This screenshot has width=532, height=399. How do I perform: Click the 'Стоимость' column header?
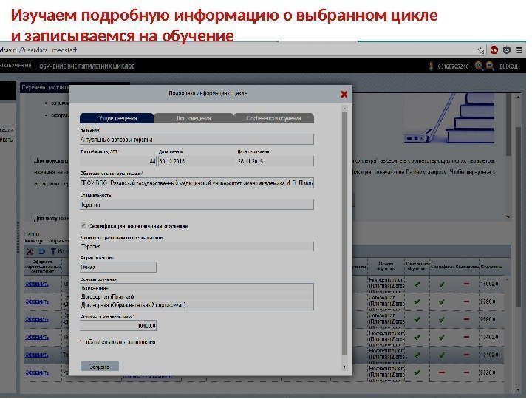tap(491, 267)
